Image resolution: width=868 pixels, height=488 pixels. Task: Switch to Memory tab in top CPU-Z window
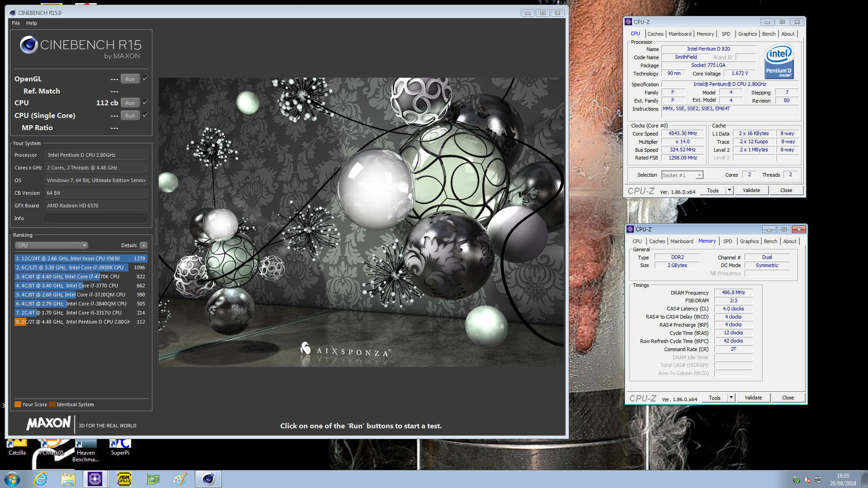click(x=705, y=34)
